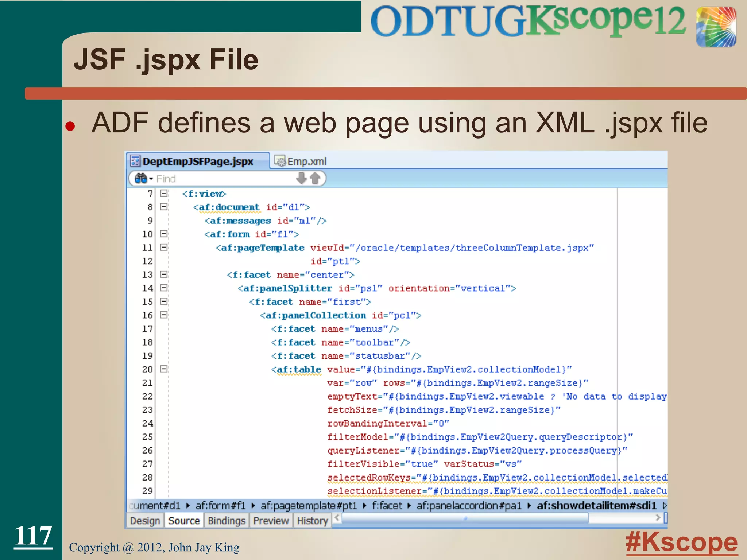Collapse the center facet on line 13

[x=164, y=274]
